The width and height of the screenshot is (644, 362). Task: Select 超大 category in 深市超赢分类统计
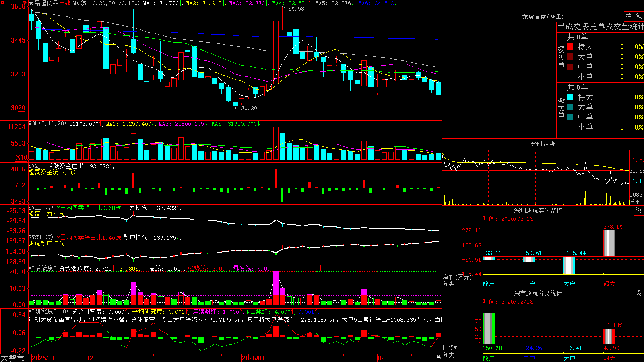[609, 358]
